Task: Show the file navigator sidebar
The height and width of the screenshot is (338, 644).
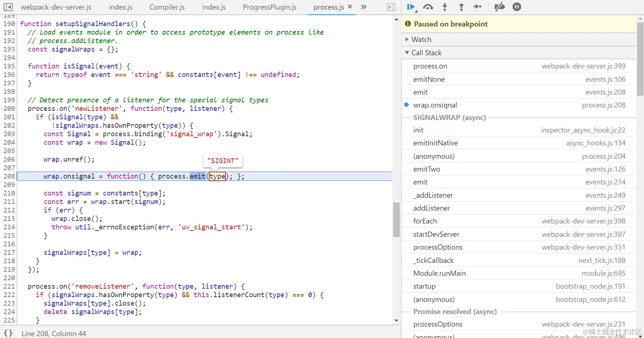Action: pyautogui.click(x=8, y=7)
